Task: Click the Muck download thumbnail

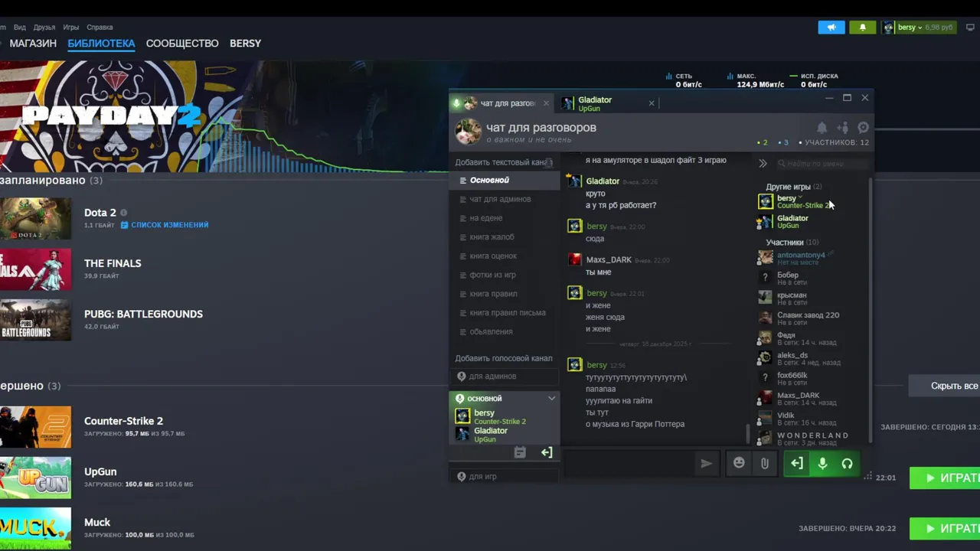Action: tap(35, 528)
